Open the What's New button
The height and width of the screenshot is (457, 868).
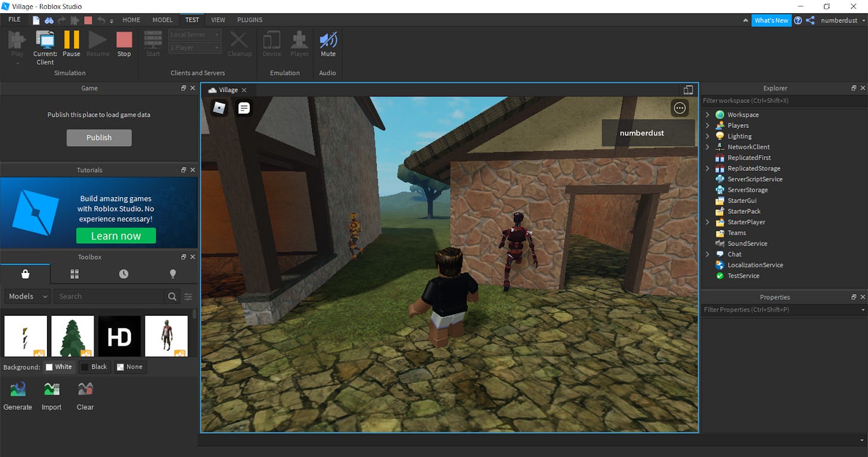coord(771,20)
